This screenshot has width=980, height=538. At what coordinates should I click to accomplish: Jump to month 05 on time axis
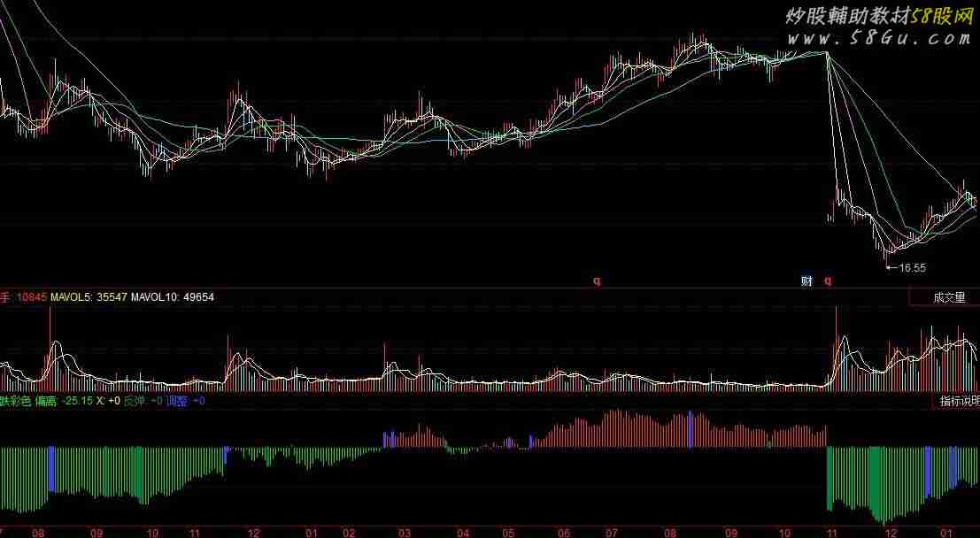[509, 533]
